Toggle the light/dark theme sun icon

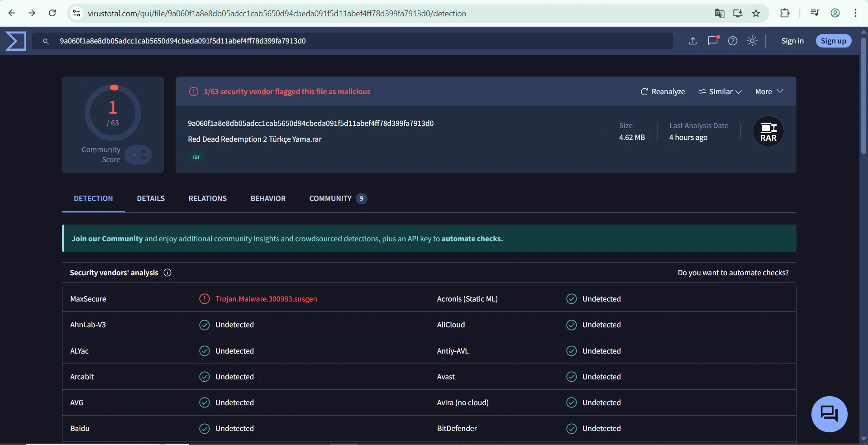(x=752, y=41)
